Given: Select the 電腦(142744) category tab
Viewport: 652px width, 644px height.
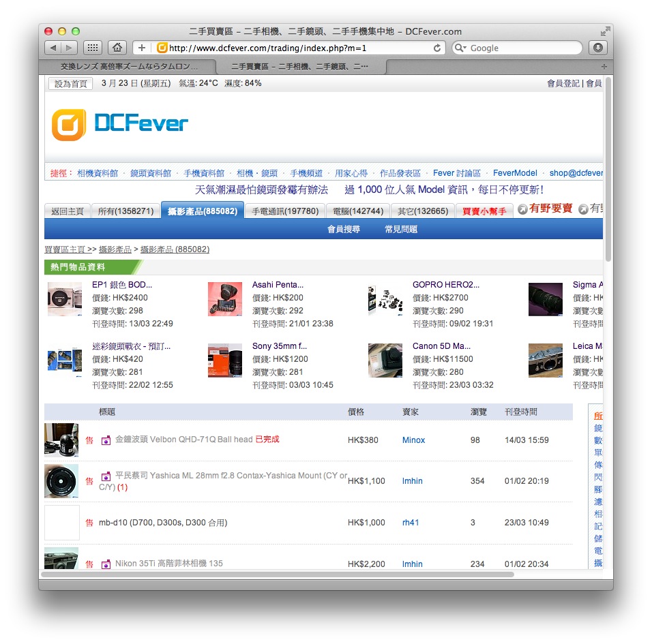Looking at the screenshot, I should click(358, 211).
